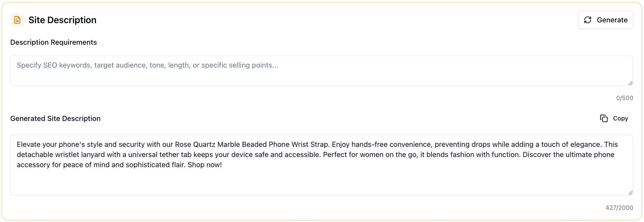Click the orange document icon beside Site Description
The height and width of the screenshot is (222, 644).
17,20
